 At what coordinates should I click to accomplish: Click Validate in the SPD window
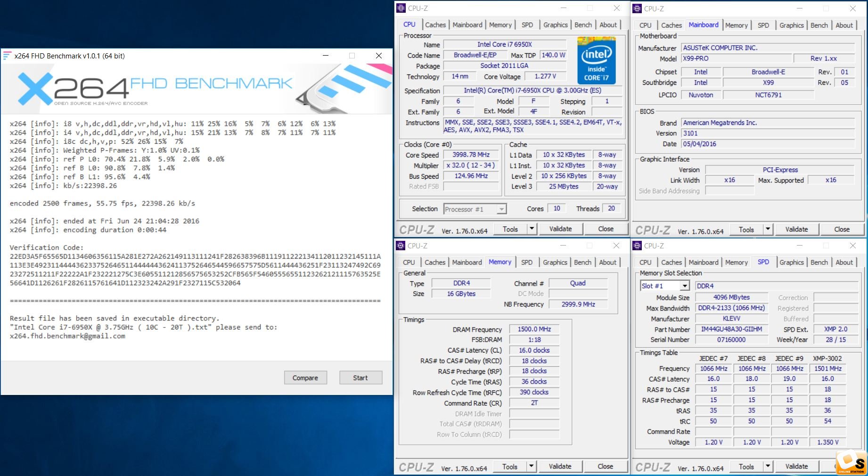click(796, 467)
